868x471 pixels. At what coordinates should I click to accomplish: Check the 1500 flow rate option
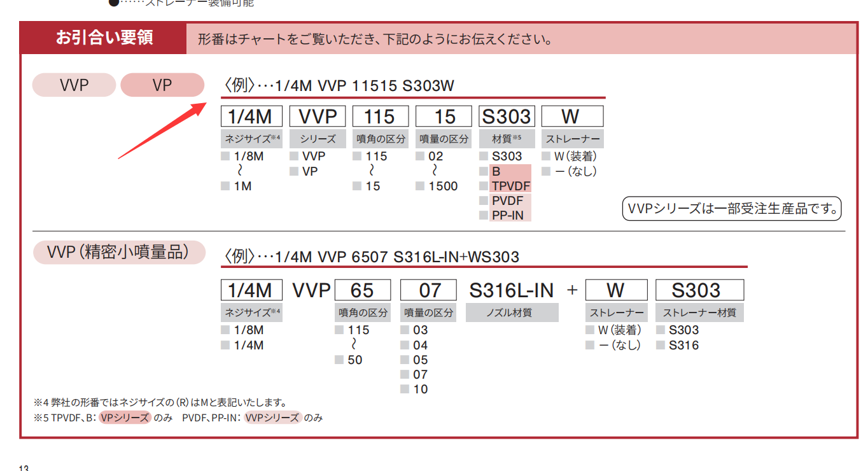[421, 186]
